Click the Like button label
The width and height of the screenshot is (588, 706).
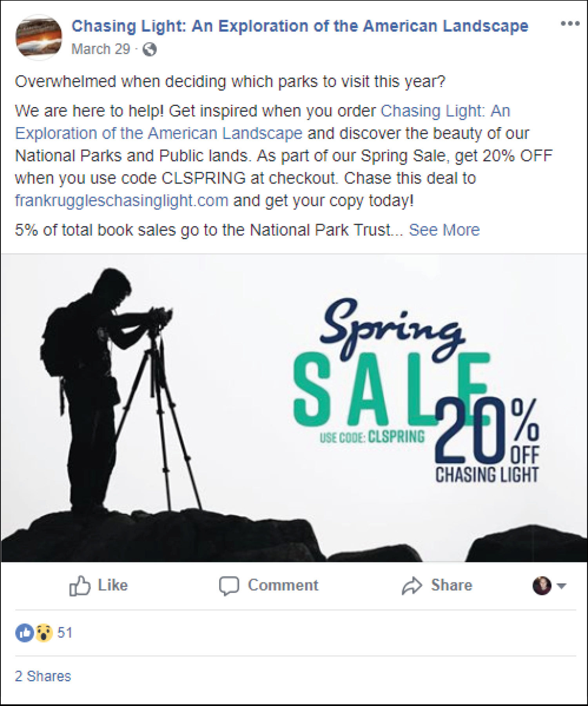click(x=113, y=585)
